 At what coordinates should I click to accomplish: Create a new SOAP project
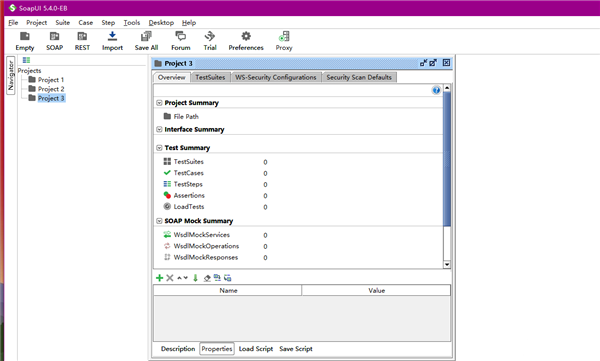[54, 41]
